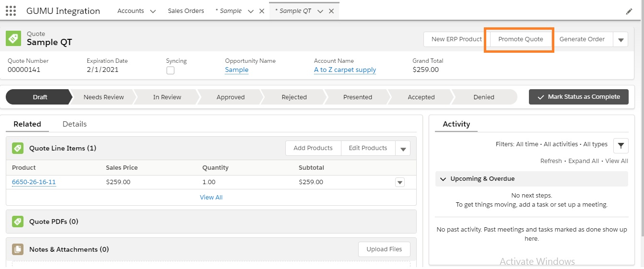
Task: Close the Sample workspace tab
Action: click(x=262, y=11)
